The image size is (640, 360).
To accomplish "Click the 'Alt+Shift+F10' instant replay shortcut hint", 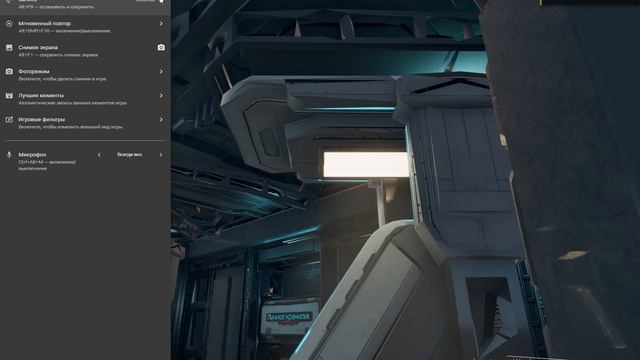I will (64, 31).
